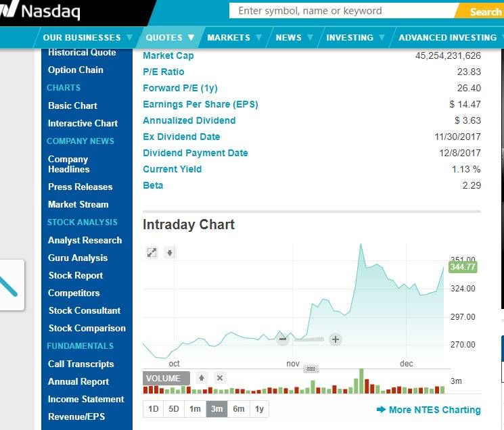Click the P/E Ratio label link

click(x=164, y=72)
